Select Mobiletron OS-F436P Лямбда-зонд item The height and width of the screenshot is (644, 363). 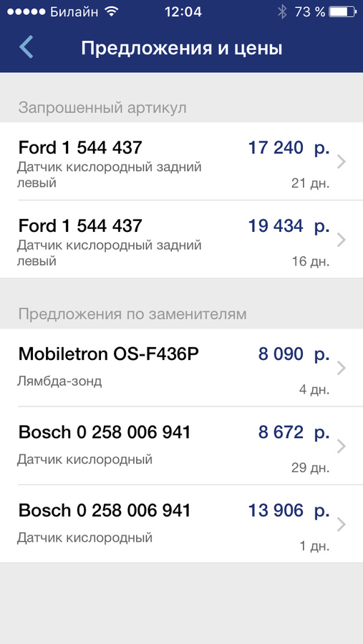click(181, 368)
